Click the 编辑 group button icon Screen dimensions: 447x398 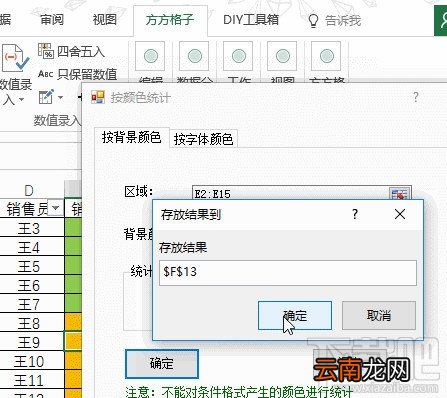click(x=151, y=56)
